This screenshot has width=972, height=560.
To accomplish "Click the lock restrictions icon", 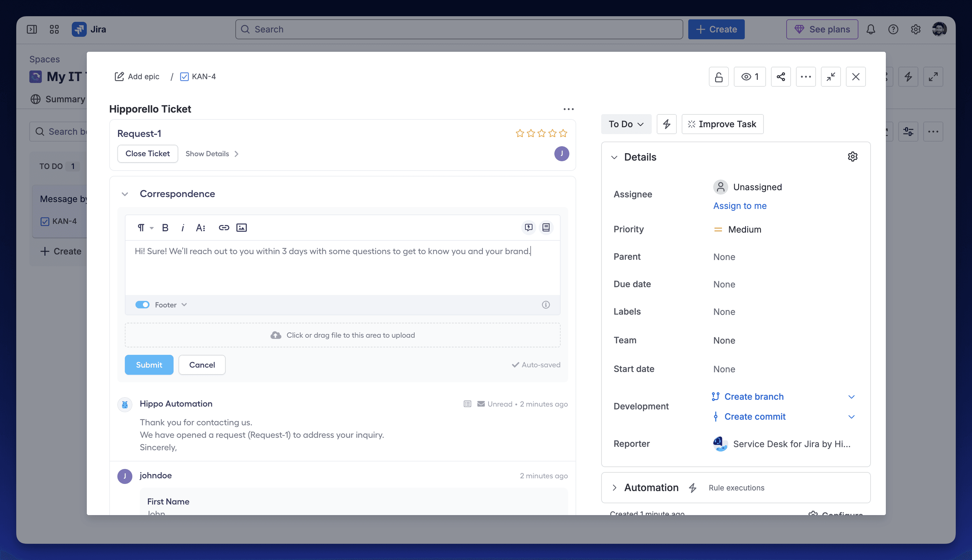I will point(718,76).
